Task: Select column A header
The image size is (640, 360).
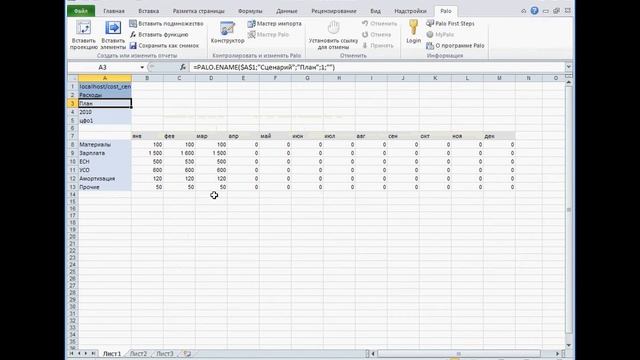Action: [x=105, y=78]
